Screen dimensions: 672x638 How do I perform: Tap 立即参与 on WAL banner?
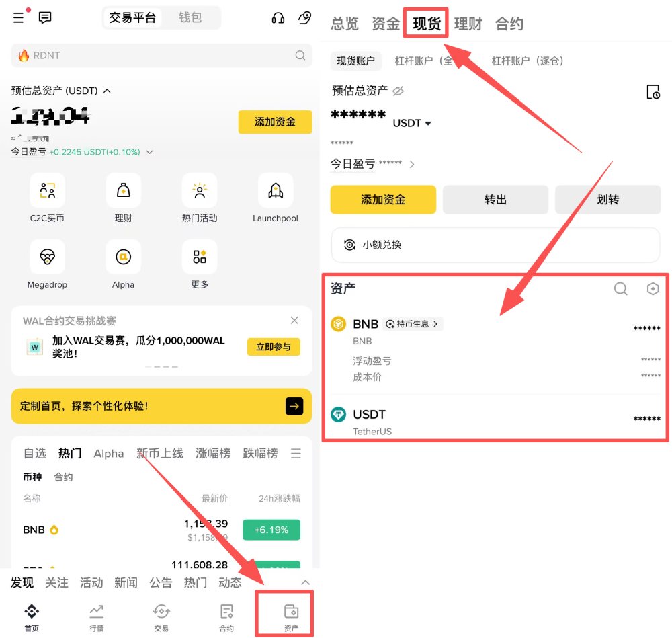274,347
